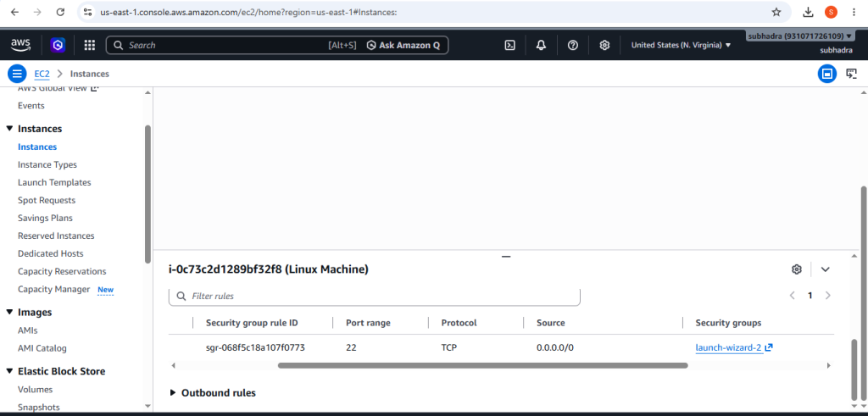Go to previous rules page arrow

793,296
